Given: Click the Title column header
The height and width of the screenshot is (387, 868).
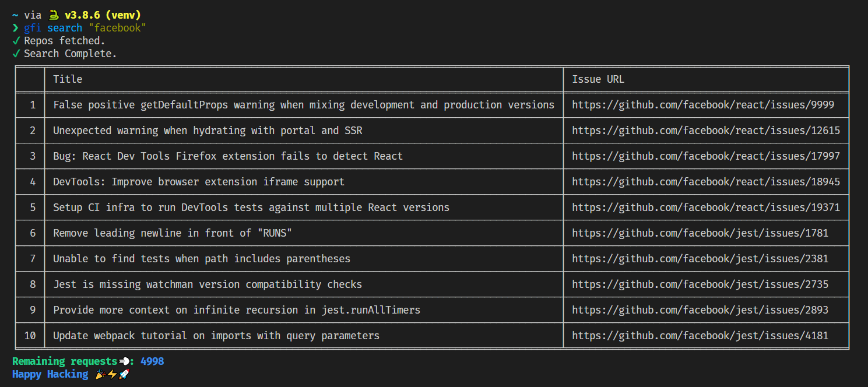Looking at the screenshot, I should click(68, 79).
